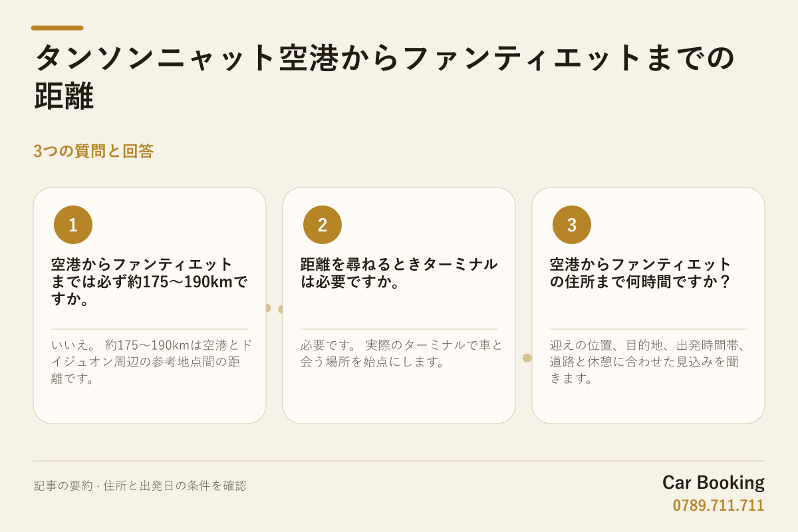Select the main title about タンソンニャット空港

[384, 76]
